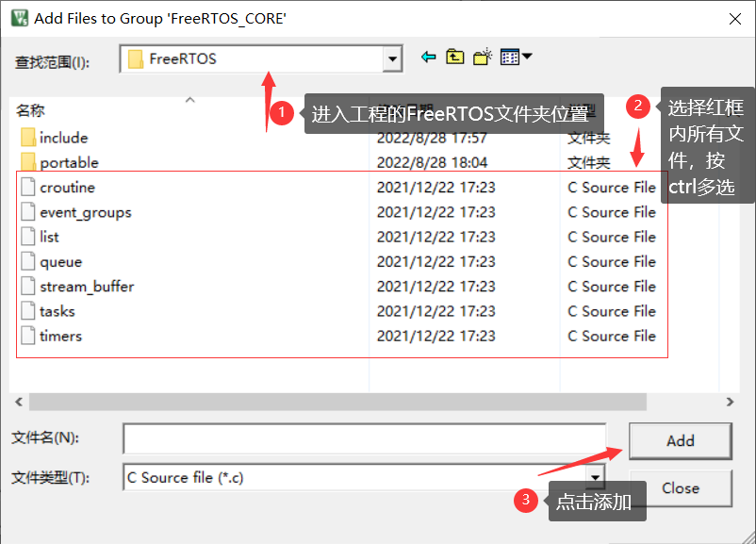Click the croutine file icon
The image size is (756, 544).
(28, 187)
